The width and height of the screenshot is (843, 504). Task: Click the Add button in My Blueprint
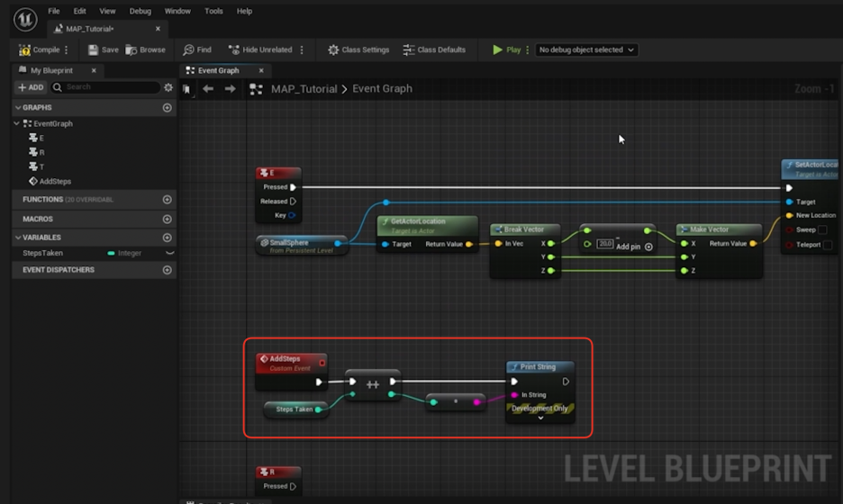click(x=31, y=87)
